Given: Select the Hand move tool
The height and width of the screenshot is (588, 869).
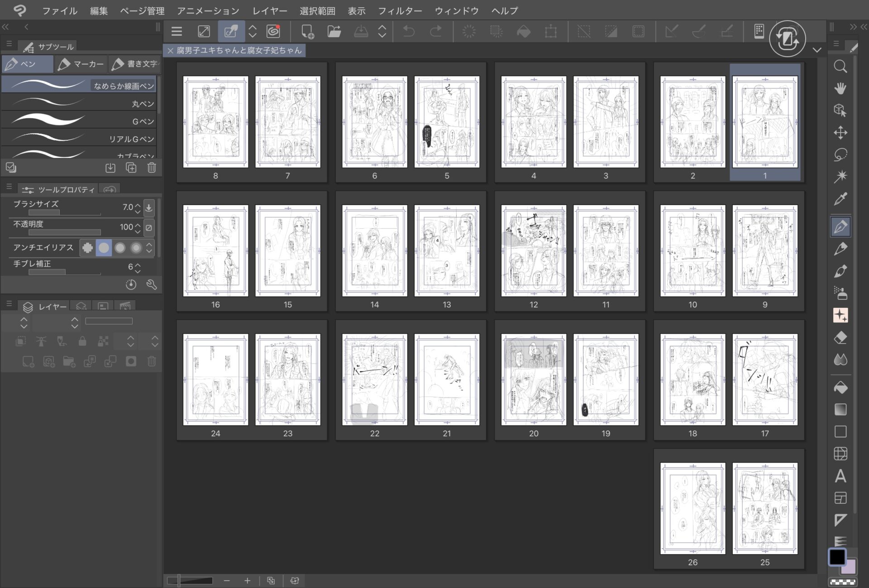Looking at the screenshot, I should point(840,88).
